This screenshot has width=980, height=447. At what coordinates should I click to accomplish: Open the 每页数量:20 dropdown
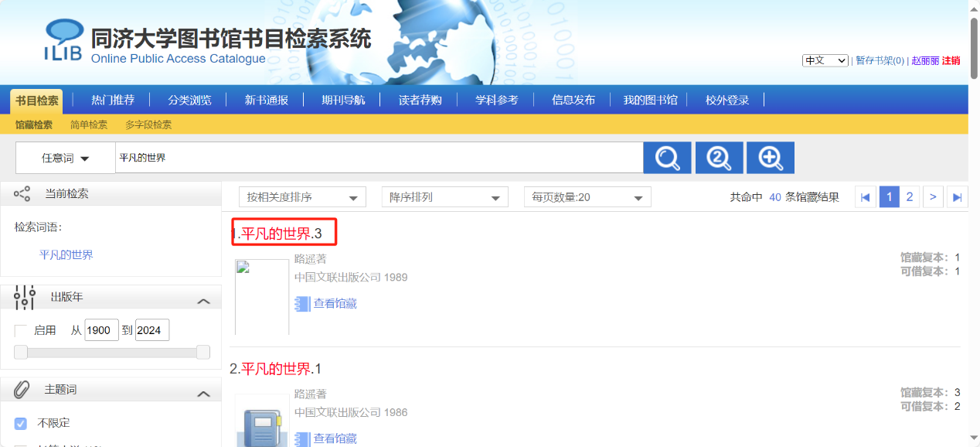tap(587, 197)
